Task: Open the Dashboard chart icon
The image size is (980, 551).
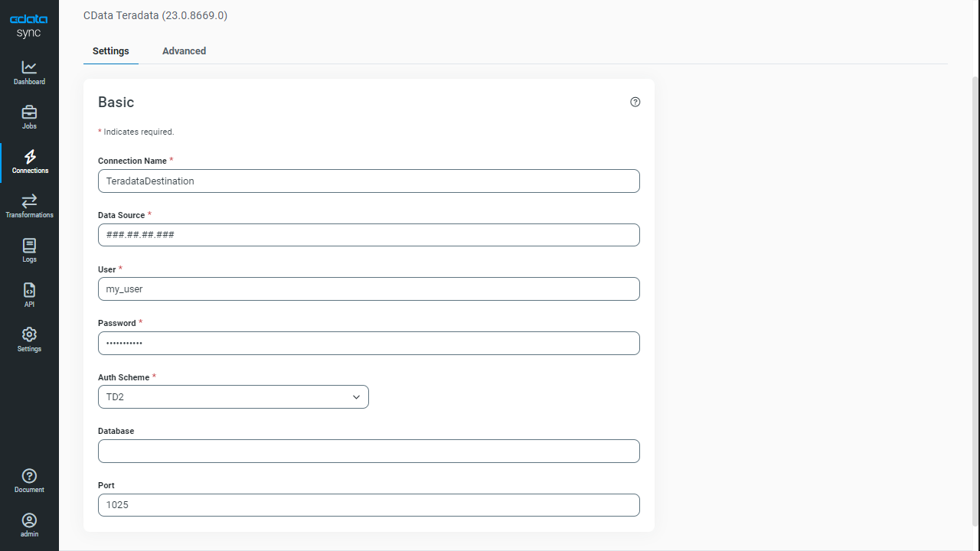Action: 29,67
